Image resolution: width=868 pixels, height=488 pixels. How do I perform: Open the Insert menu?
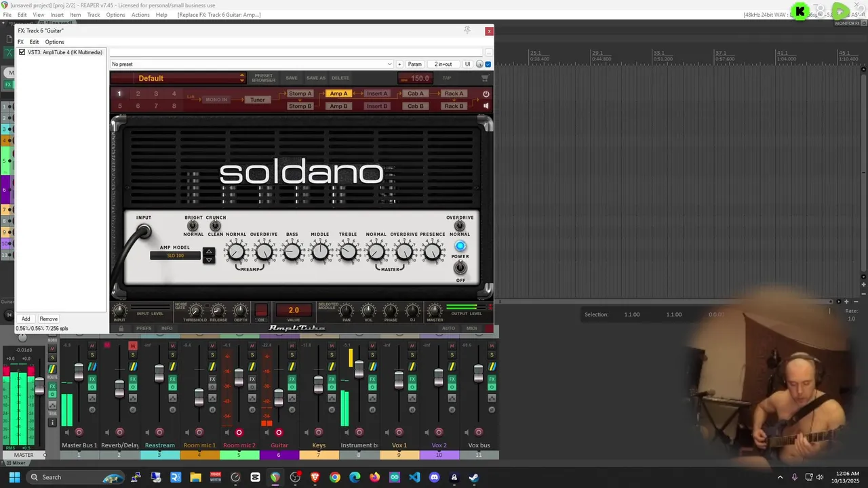tap(57, 15)
